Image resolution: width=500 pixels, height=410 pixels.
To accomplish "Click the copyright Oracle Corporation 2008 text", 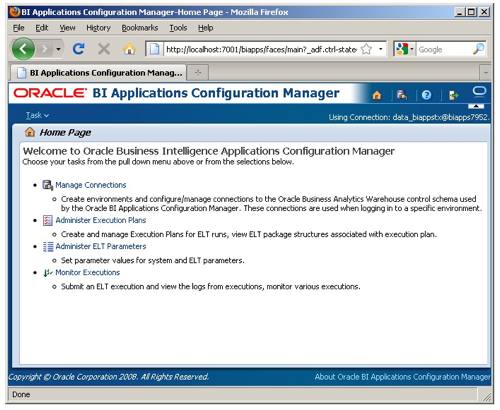I will 109,377.
